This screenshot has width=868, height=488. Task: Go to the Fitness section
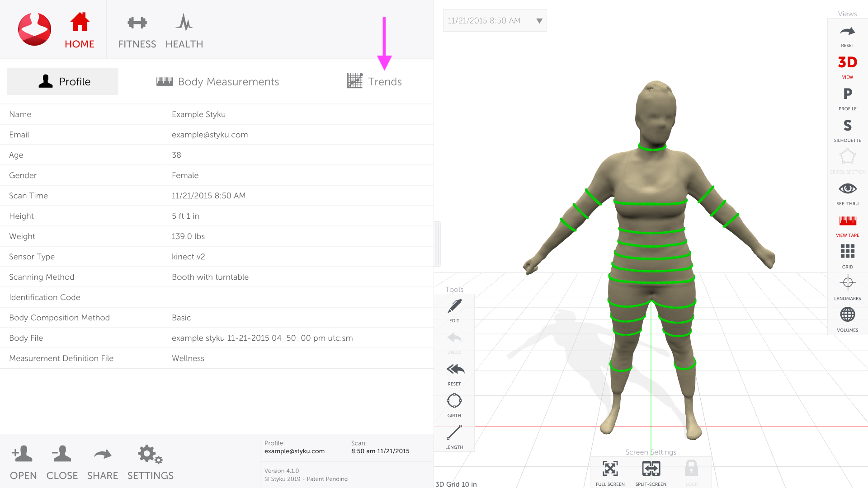click(x=137, y=32)
